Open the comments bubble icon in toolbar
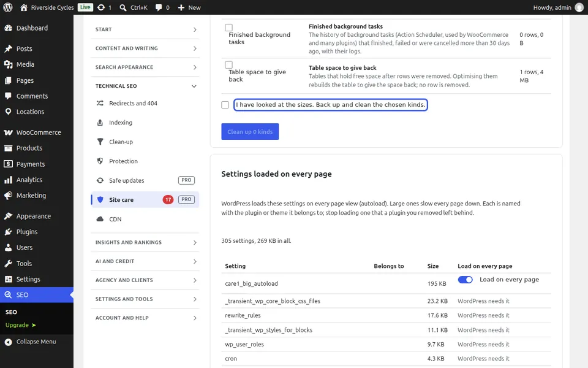 (x=159, y=7)
